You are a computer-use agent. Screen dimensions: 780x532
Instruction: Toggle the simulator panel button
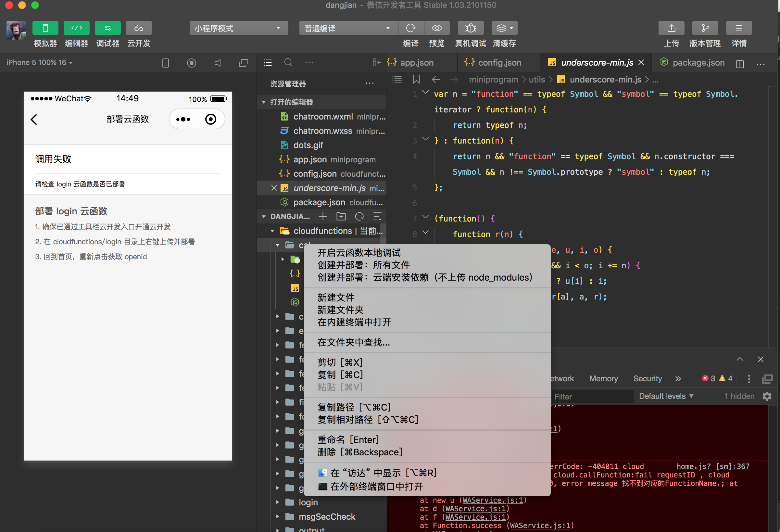pyautogui.click(x=45, y=28)
